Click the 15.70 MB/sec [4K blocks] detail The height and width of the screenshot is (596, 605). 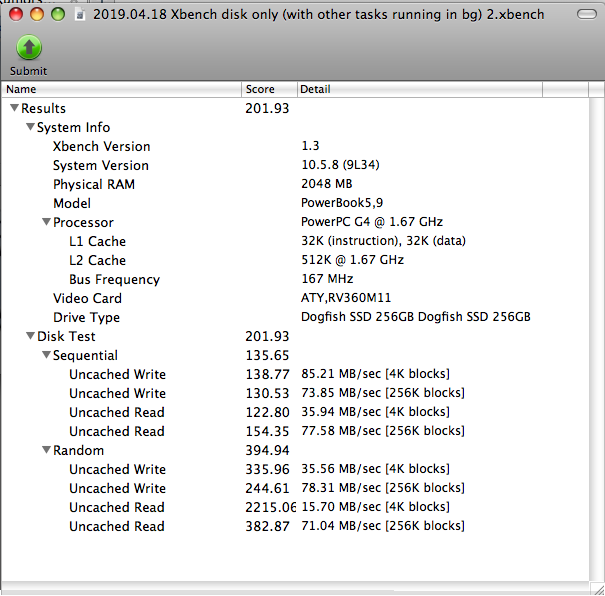[375, 507]
